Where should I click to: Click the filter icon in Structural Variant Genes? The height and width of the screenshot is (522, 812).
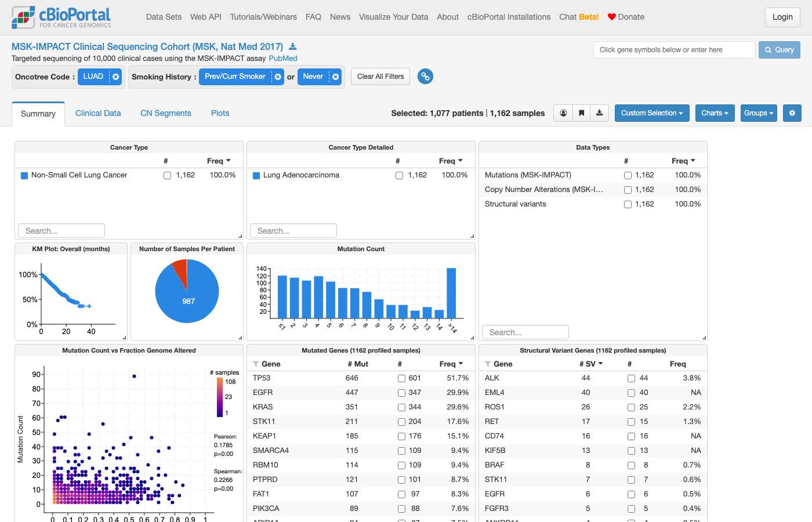tap(488, 364)
